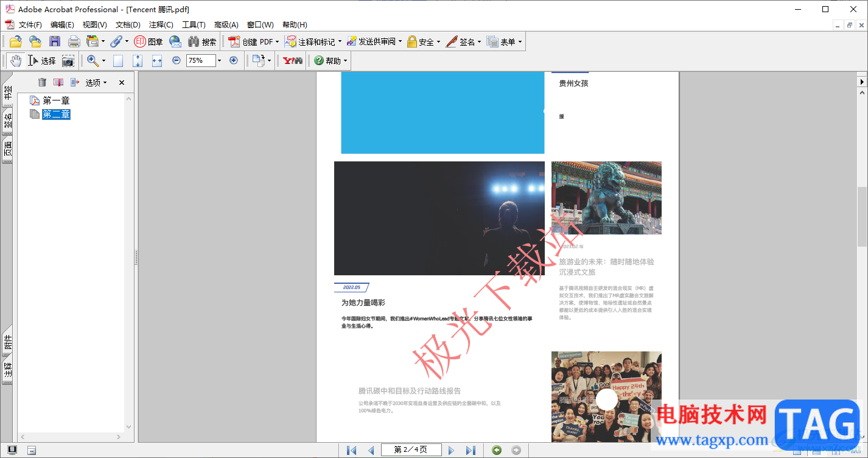868x458 pixels.
Task: Click the grey next view button
Action: [x=516, y=450]
